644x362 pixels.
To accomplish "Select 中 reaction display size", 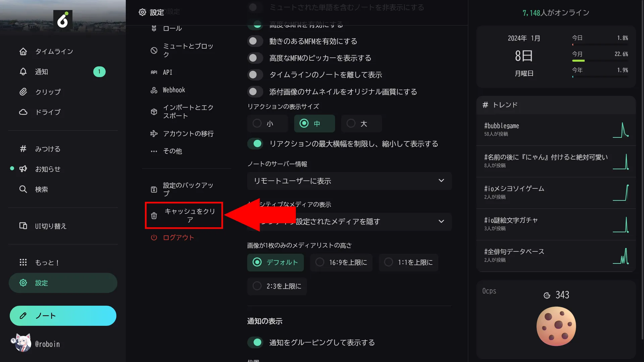I will click(x=314, y=123).
